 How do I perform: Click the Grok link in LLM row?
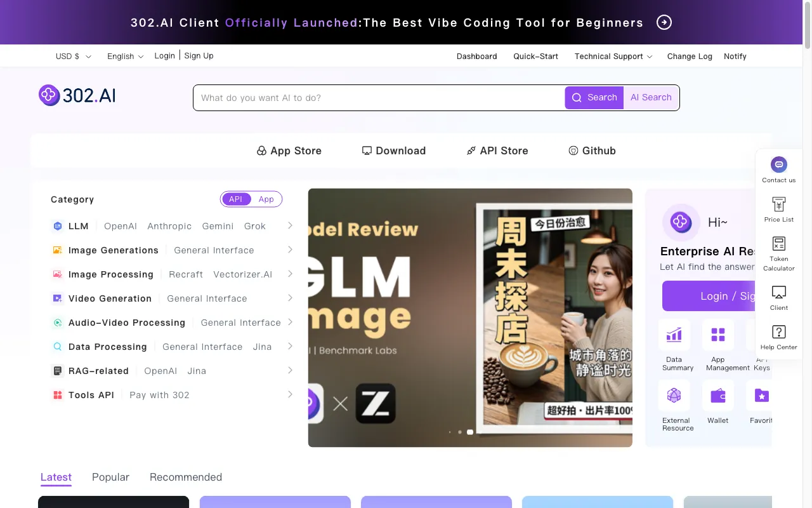pos(255,226)
